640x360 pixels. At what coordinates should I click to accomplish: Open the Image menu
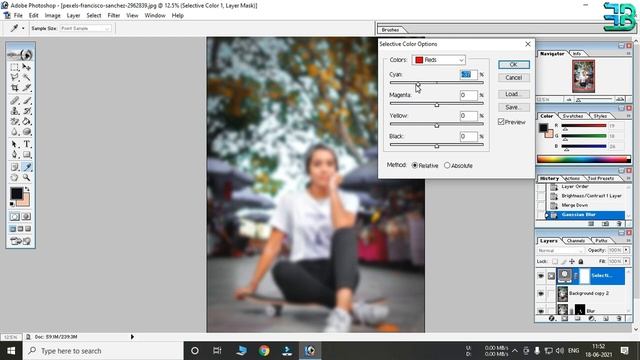tap(52, 15)
